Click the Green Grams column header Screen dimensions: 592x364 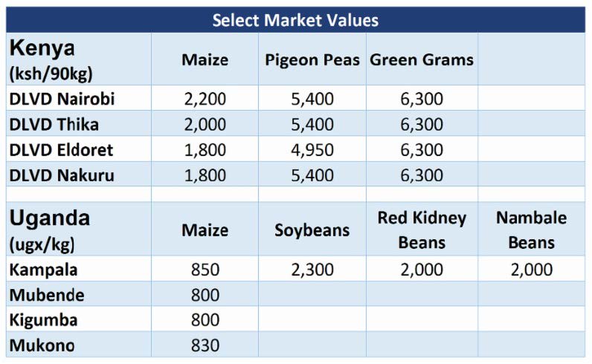coord(422,59)
